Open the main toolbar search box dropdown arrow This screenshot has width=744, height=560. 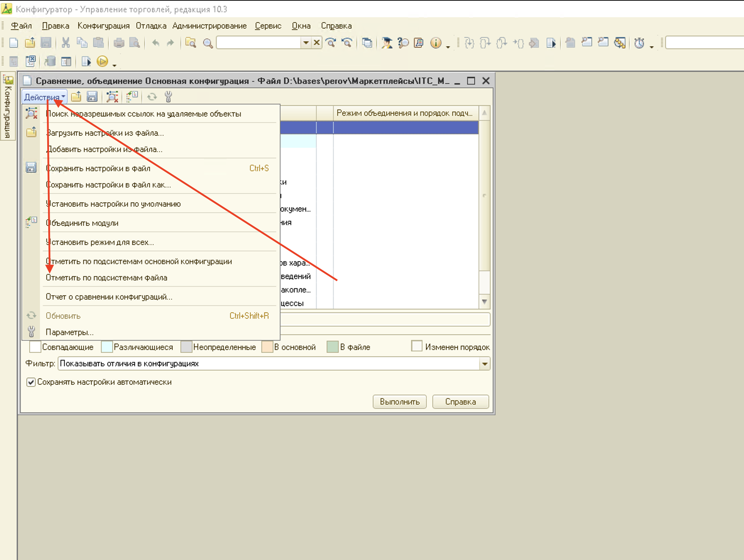pyautogui.click(x=306, y=43)
